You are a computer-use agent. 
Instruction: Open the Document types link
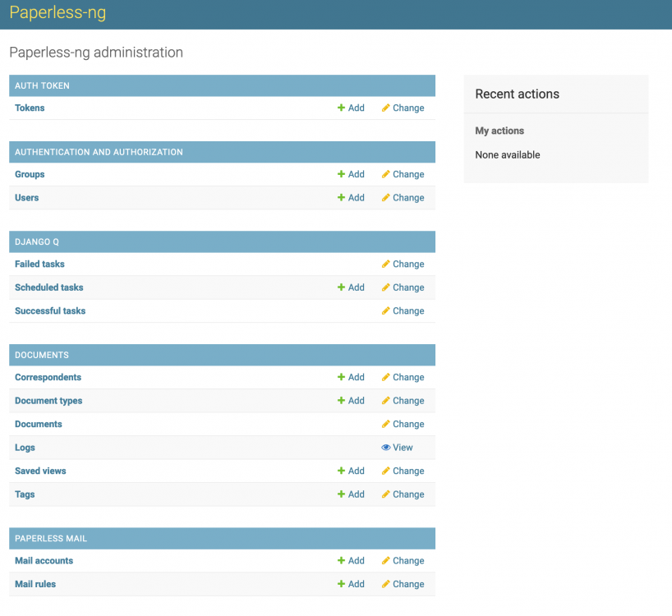48,401
